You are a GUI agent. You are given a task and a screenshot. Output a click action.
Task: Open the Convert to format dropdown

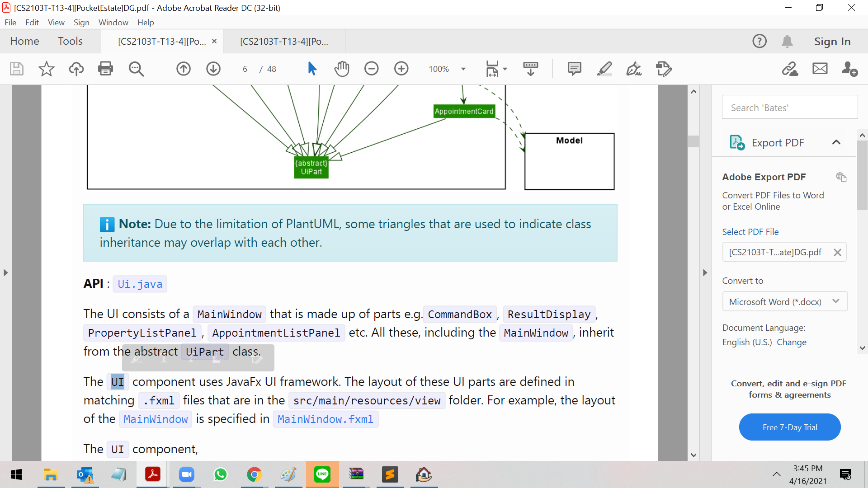784,301
